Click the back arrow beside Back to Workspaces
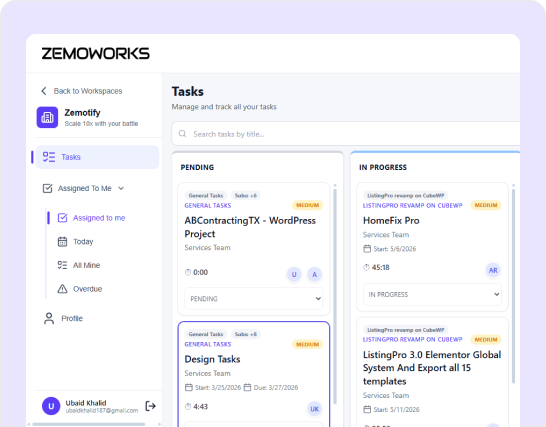This screenshot has width=546, height=427. point(44,91)
